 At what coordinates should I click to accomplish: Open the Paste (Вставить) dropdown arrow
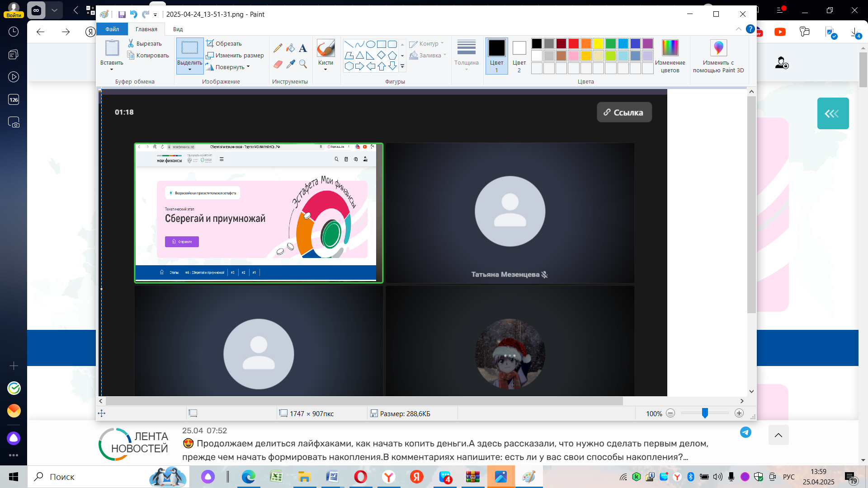(x=112, y=70)
